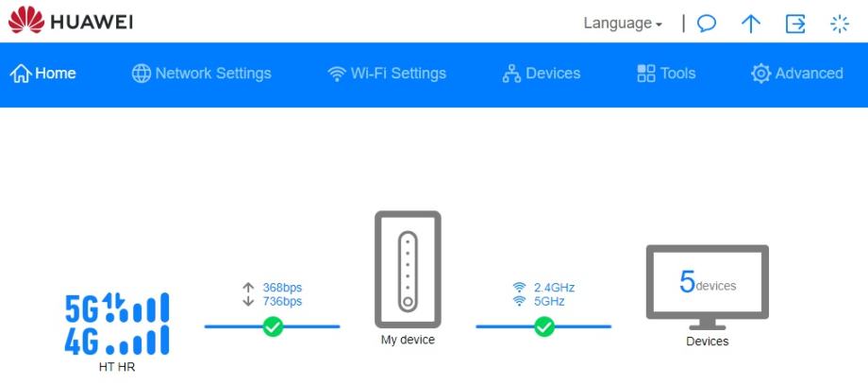The height and width of the screenshot is (383, 868).
Task: Open the Network Settings tab
Action: coord(201,74)
